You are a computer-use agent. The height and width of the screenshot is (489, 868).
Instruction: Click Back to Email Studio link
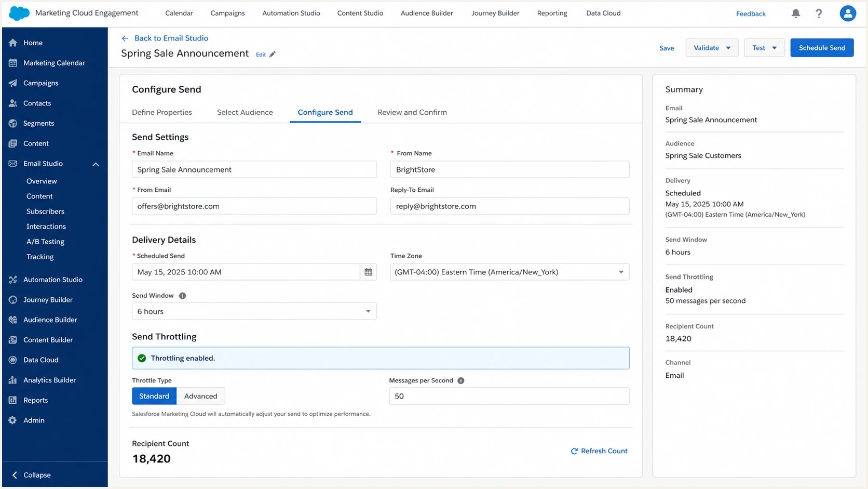tap(171, 38)
